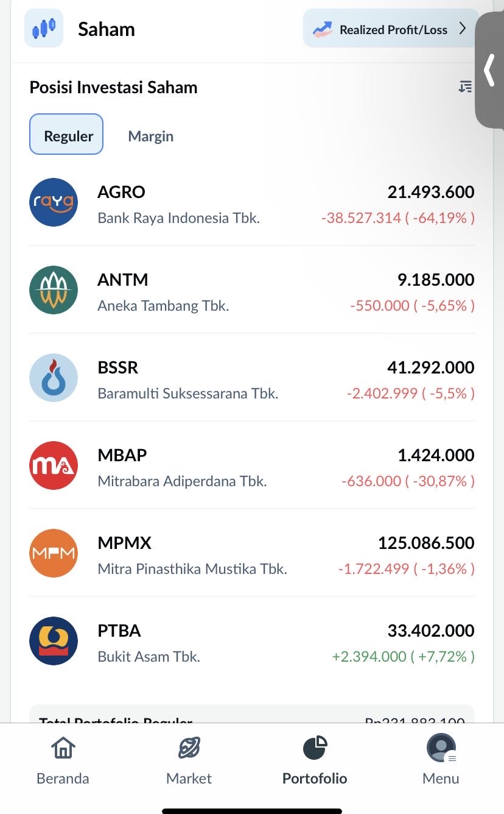Open the Portofolio tab
The height and width of the screenshot is (814, 504).
coord(315,748)
